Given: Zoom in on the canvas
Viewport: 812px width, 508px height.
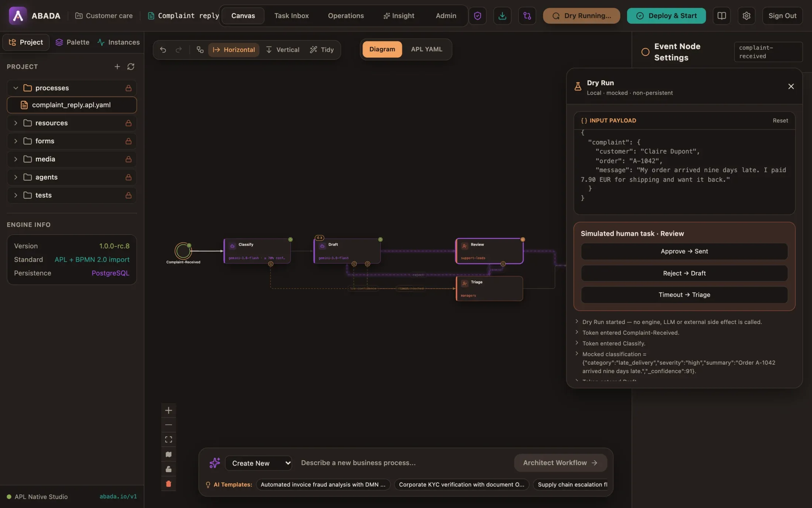Looking at the screenshot, I should (x=168, y=410).
